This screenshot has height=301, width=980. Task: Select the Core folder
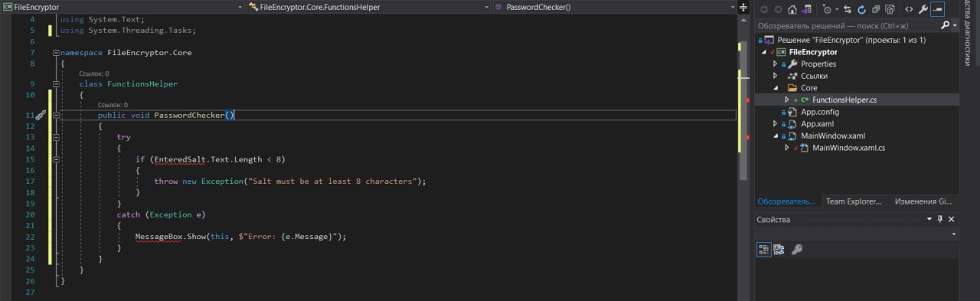click(x=808, y=88)
